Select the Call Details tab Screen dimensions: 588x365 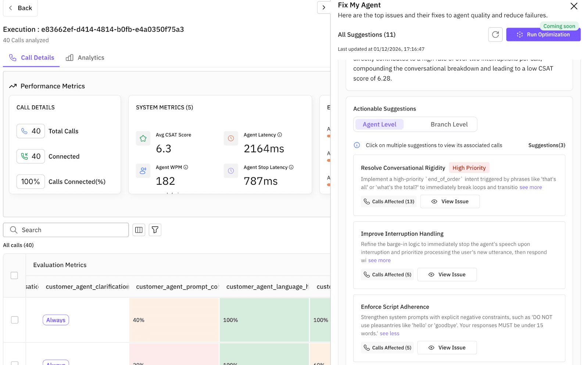(x=32, y=58)
